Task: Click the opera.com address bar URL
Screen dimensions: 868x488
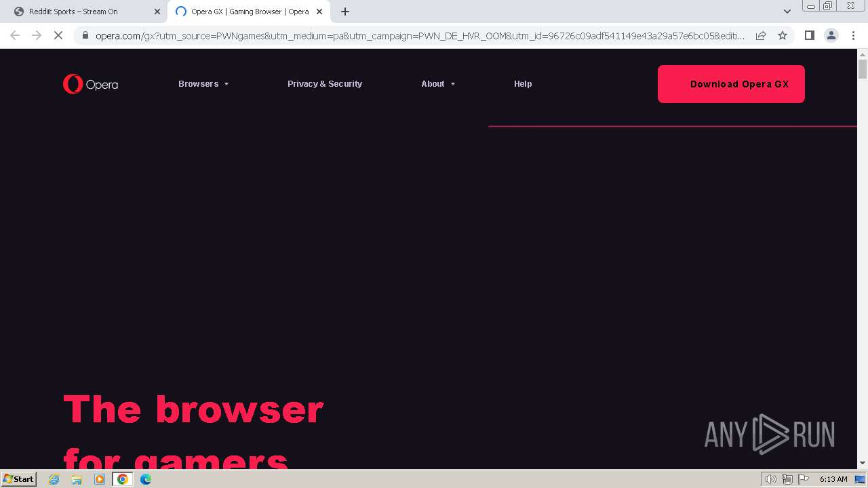Action: (420, 36)
